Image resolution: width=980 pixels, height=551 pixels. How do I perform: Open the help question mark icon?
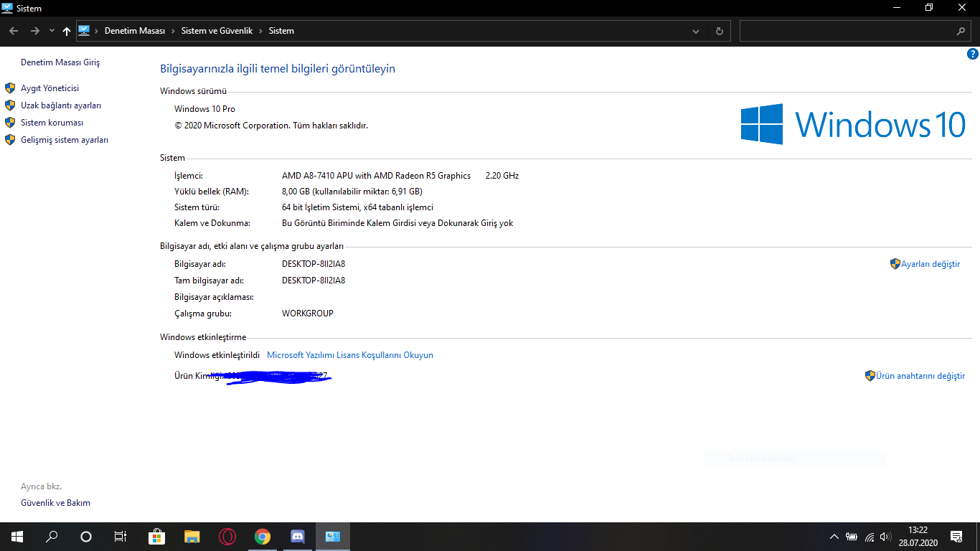click(973, 54)
